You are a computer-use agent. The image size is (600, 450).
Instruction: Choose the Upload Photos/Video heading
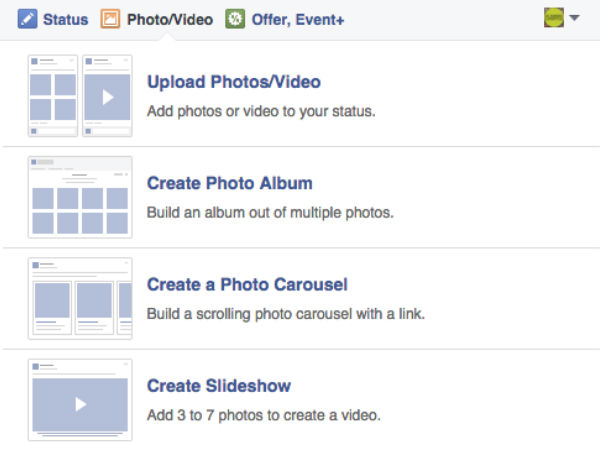(x=233, y=82)
